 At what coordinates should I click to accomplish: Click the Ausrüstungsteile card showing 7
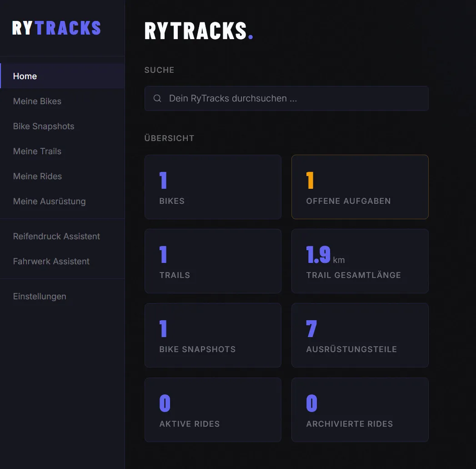coord(360,335)
